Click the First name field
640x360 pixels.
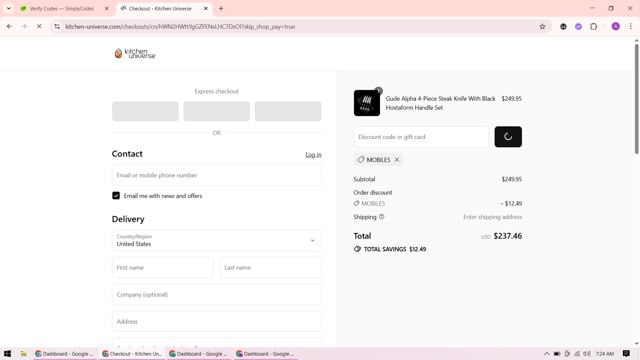click(162, 268)
